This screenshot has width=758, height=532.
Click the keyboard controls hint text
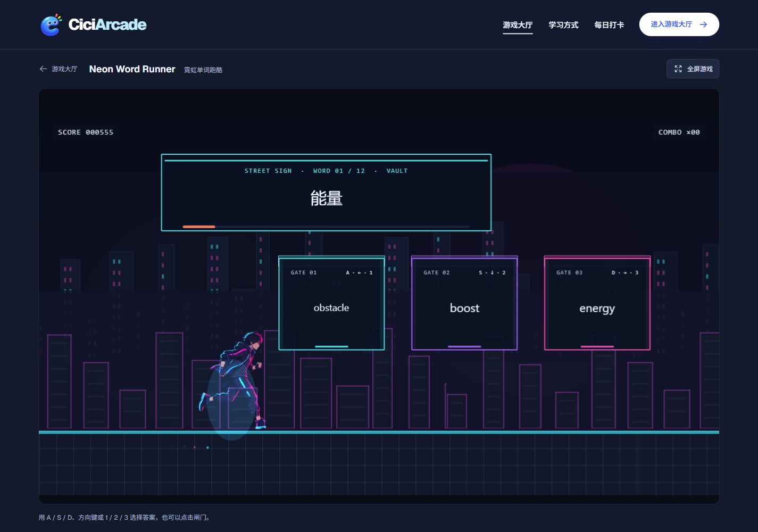(124, 517)
